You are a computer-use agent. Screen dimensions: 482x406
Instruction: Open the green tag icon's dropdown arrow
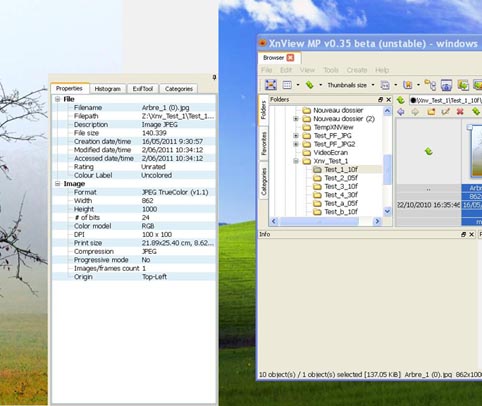(320, 85)
